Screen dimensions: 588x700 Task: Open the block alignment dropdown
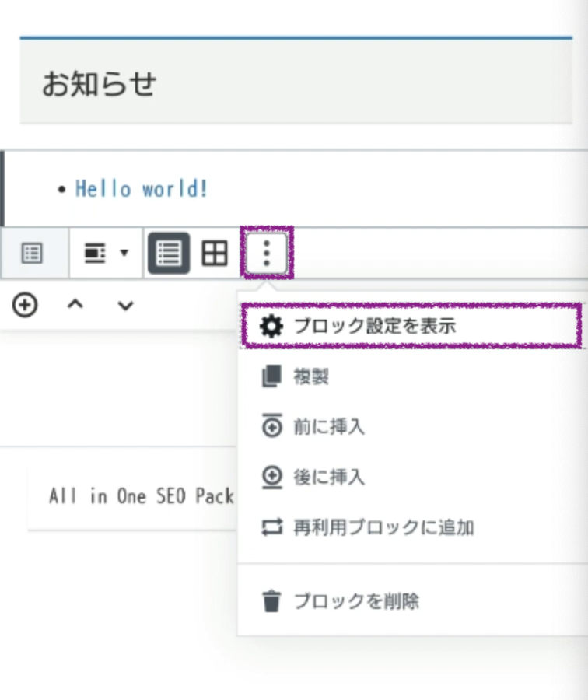[105, 254]
